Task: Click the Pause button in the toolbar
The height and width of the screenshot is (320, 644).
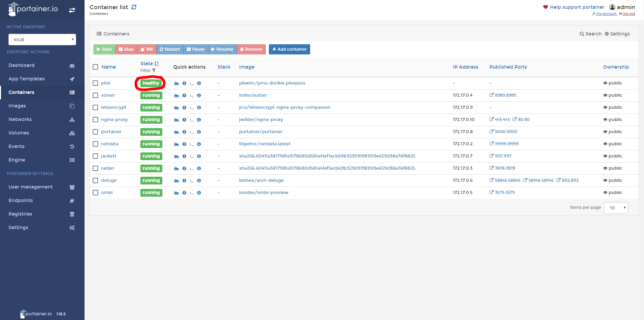Action: pyautogui.click(x=196, y=49)
